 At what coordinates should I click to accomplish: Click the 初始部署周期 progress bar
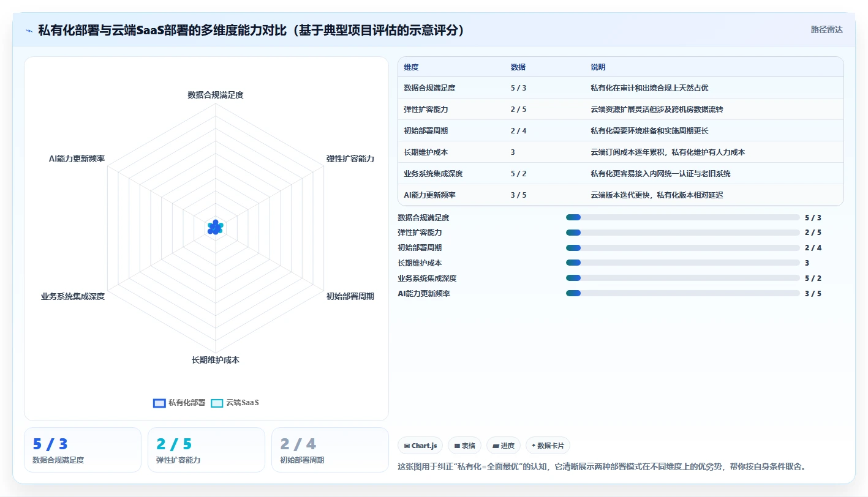click(683, 248)
